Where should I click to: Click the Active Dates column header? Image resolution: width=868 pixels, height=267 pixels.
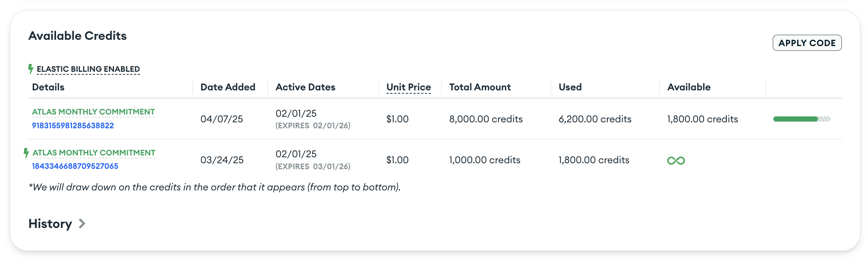[306, 87]
